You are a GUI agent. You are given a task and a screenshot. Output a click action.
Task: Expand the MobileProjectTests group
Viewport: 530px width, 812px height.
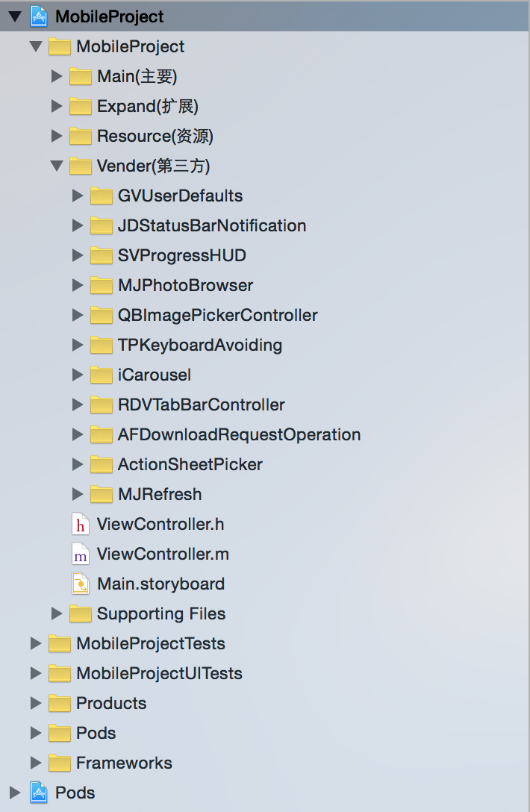coord(36,643)
